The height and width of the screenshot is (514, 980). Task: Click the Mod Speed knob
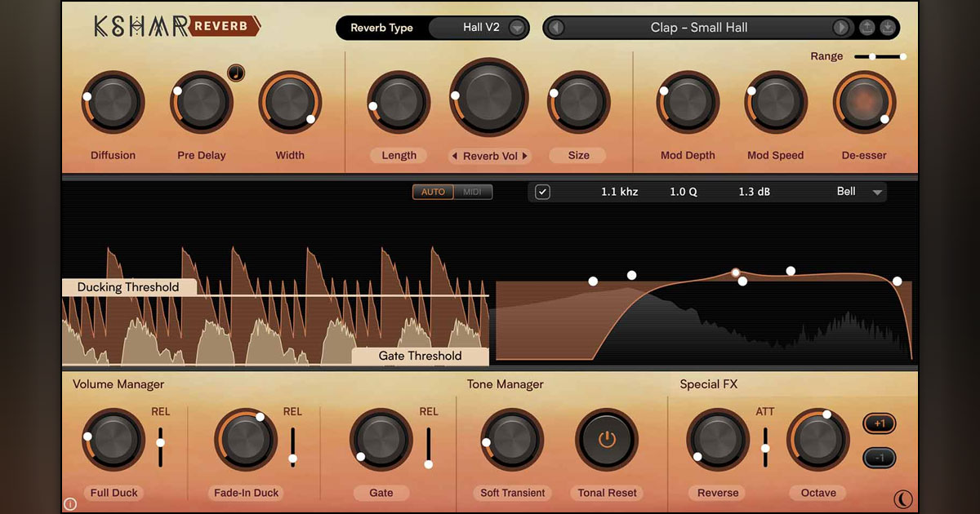tap(776, 102)
